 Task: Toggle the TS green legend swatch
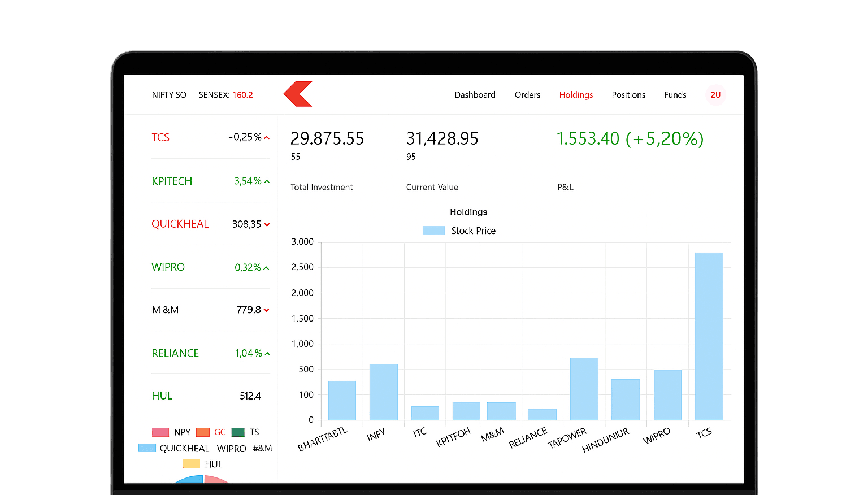[238, 432]
